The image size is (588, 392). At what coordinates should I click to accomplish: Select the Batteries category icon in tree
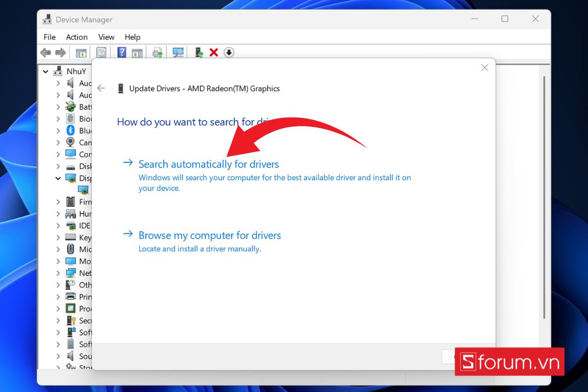tap(71, 107)
